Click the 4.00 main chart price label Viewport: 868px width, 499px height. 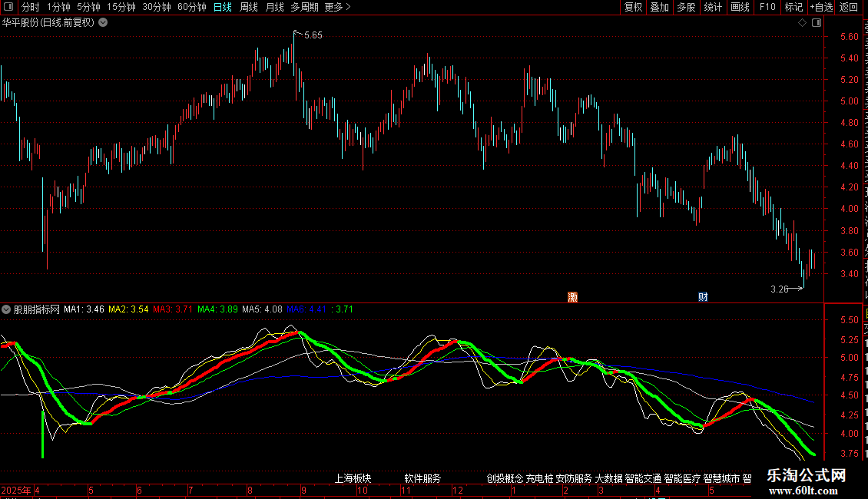pyautogui.click(x=849, y=209)
